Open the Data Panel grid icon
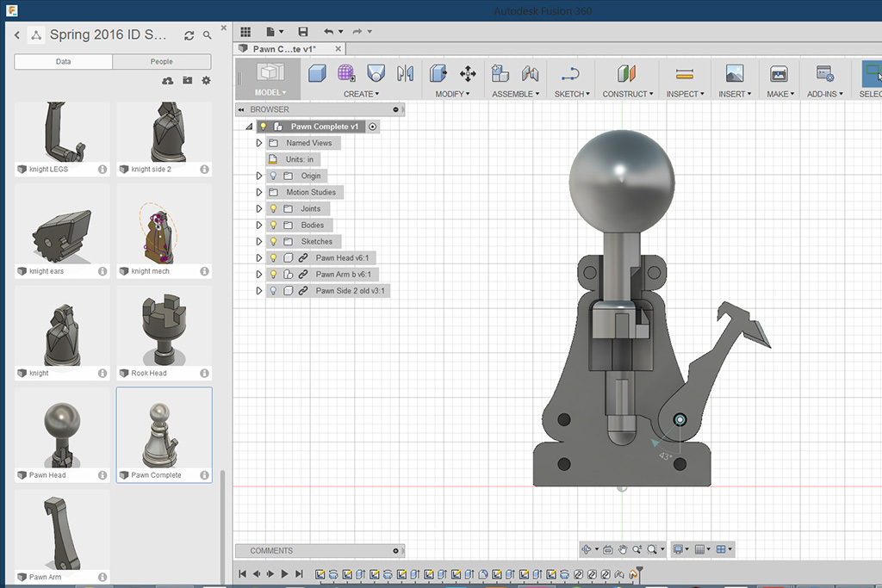 pyautogui.click(x=245, y=32)
